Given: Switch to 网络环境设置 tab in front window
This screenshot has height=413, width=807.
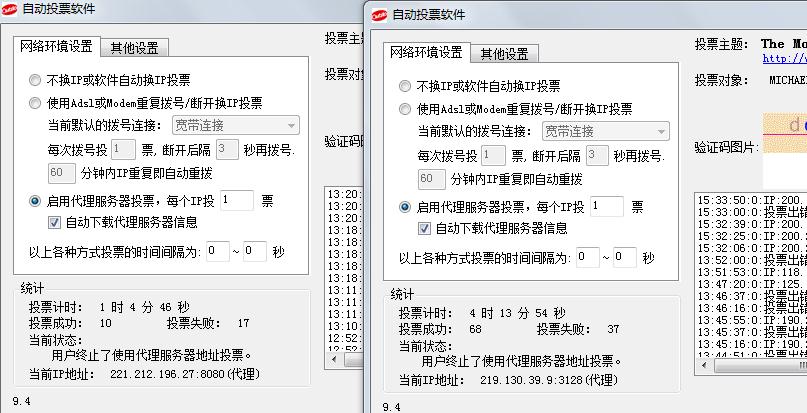Looking at the screenshot, I should (426, 52).
